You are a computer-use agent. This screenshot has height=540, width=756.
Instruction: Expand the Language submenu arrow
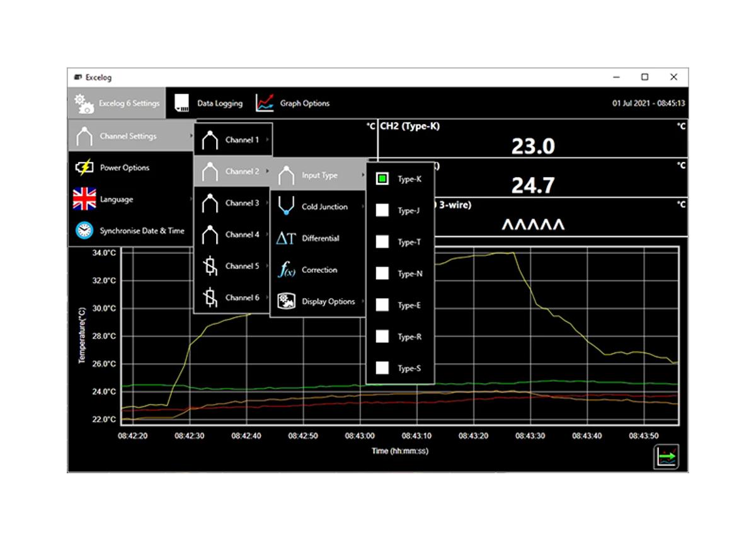tap(192, 199)
